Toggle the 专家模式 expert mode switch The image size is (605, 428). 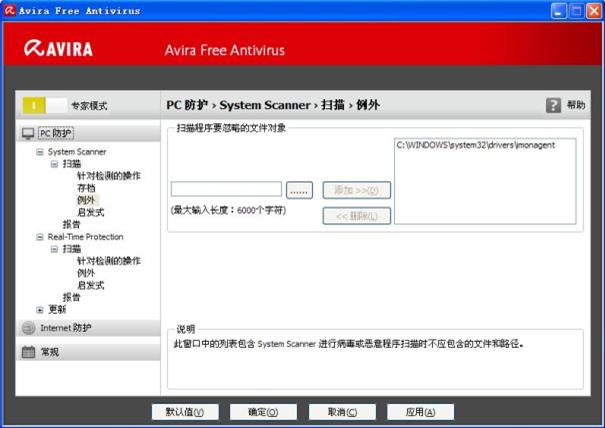tap(45, 105)
